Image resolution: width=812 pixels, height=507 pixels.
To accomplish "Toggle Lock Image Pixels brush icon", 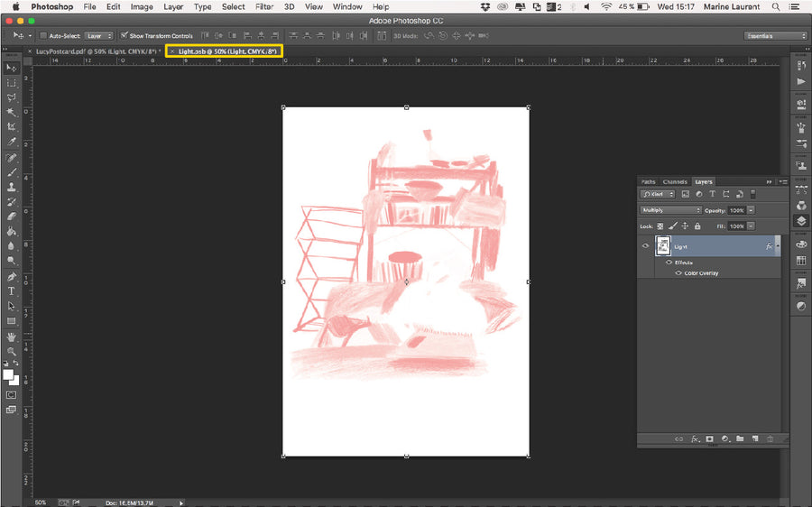I will [x=672, y=226].
